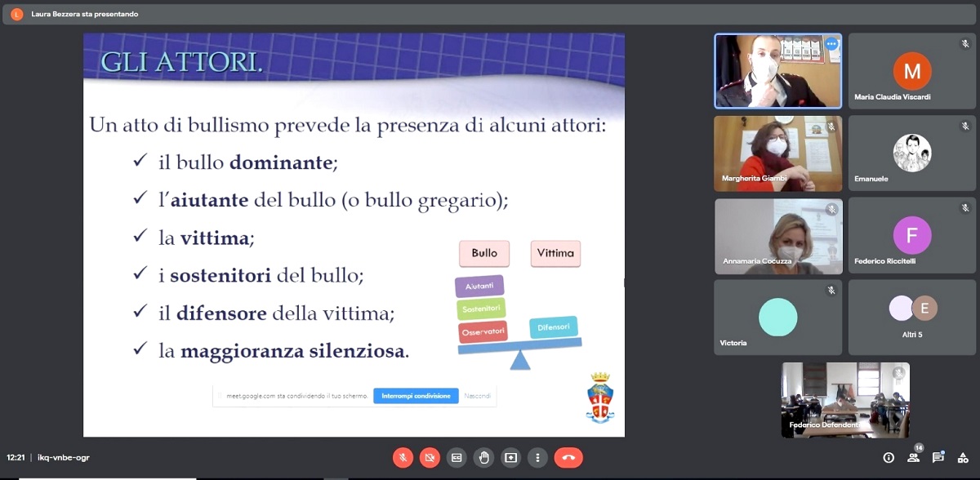This screenshot has height=480, width=980.
Task: Select Federico Riccitelli's participant tile
Action: tap(912, 235)
